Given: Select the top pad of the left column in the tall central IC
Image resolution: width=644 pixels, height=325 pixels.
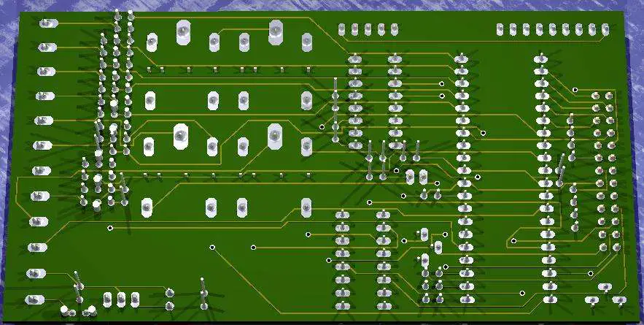Looking at the screenshot, I should [x=461, y=59].
